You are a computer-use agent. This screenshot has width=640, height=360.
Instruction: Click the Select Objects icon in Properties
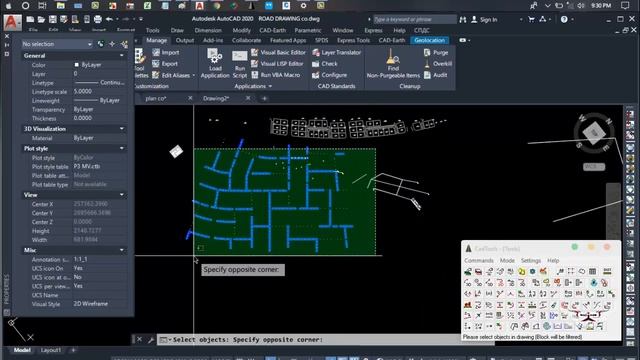112,44
